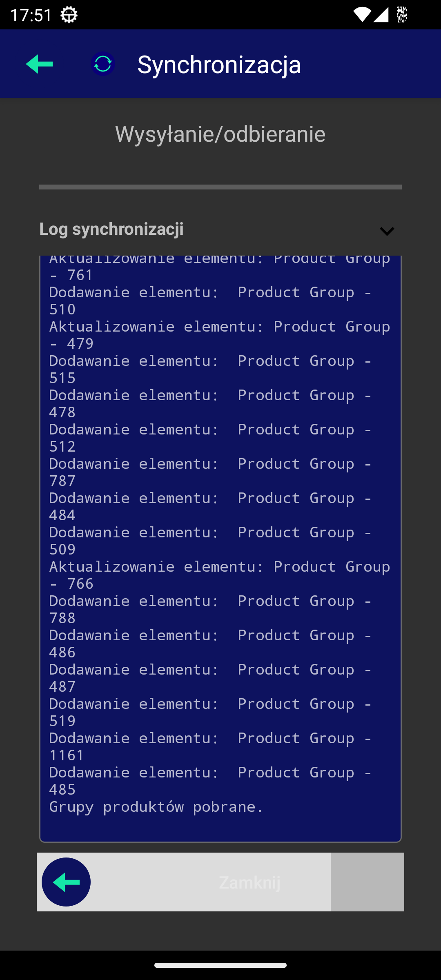Screen dimensions: 441x980
Task: Tap the Wi-Fi icon in the status bar
Action: point(362,15)
